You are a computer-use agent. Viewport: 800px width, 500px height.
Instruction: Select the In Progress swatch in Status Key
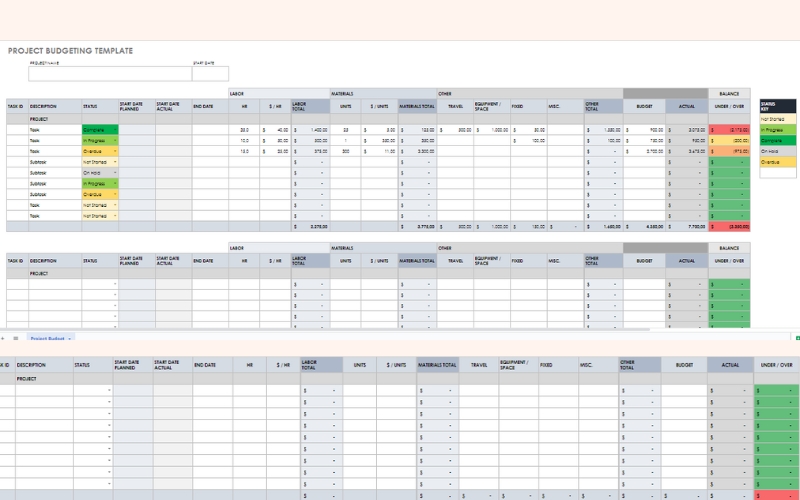pyautogui.click(x=778, y=130)
